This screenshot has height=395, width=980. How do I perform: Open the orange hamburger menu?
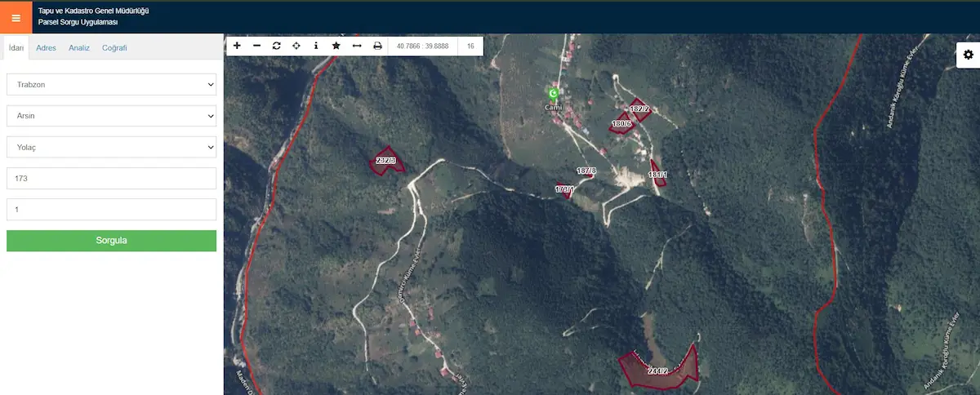[16, 17]
